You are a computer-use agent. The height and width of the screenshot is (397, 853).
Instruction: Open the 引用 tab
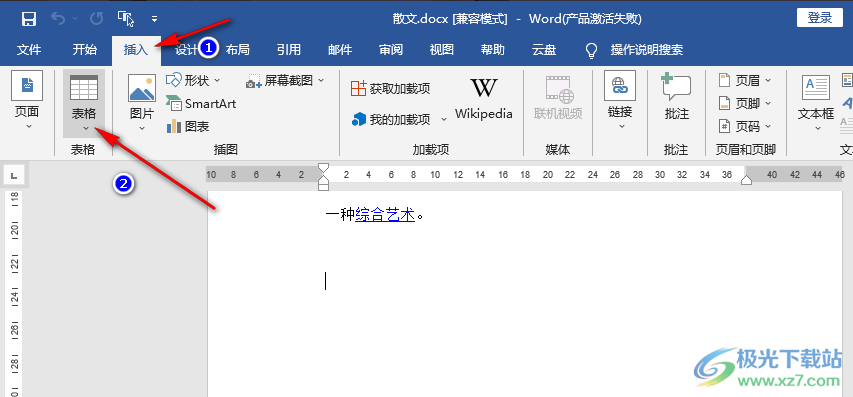tap(289, 50)
